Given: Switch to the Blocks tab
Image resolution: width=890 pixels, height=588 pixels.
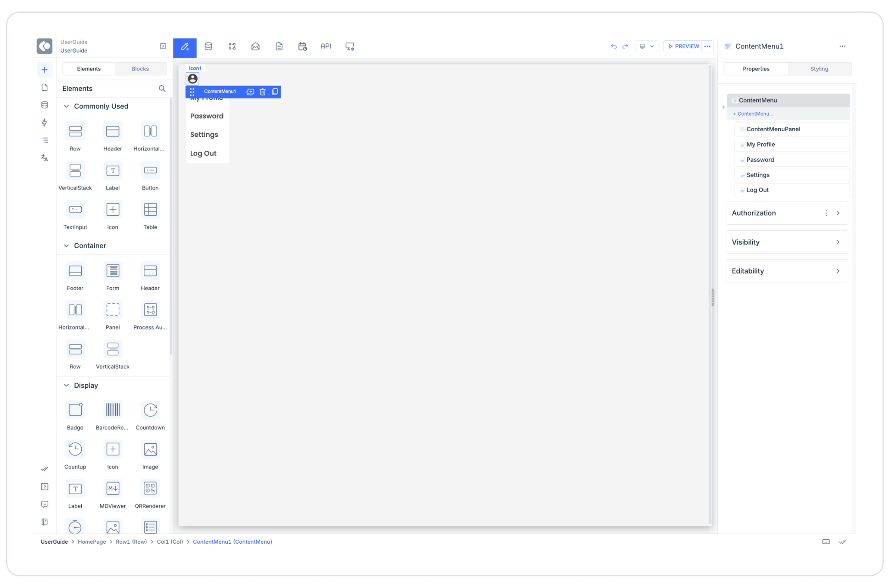Looking at the screenshot, I should [140, 69].
